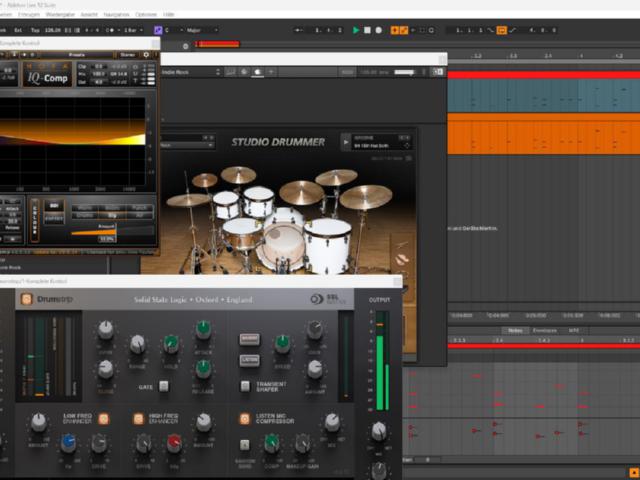This screenshot has width=640, height=480.
Task: Select the Envelopes tab in clip editor
Action: pyautogui.click(x=545, y=331)
